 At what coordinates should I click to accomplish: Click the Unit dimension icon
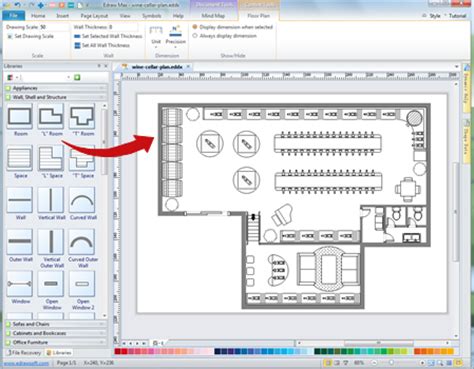[x=156, y=35]
